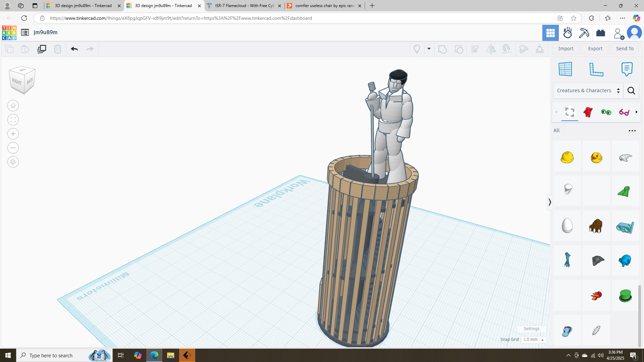Click the Cruise tool icon
The width and height of the screenshot is (644, 362).
coord(507,49)
